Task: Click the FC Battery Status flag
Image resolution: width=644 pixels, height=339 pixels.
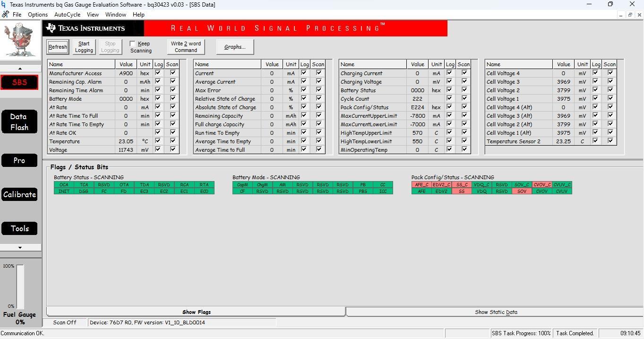Action: 104,191
